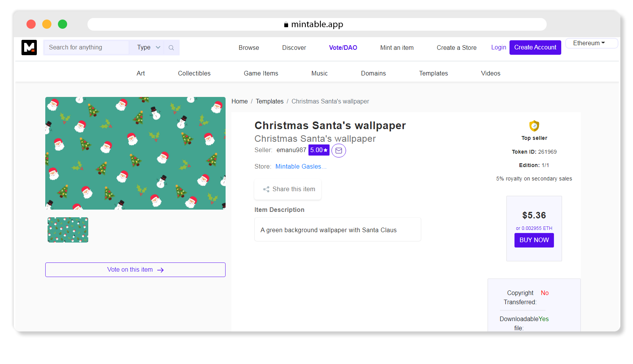Select the Collectibles category tab
Image resolution: width=633 pixels, height=364 pixels.
[x=194, y=73]
